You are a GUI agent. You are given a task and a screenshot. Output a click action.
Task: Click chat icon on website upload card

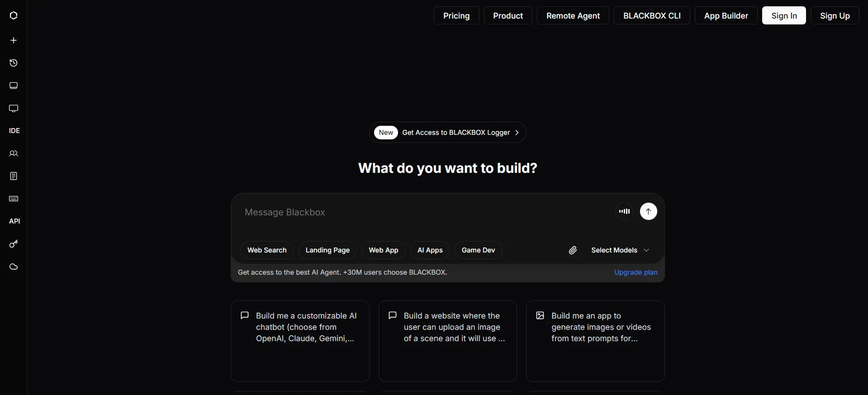point(393,315)
